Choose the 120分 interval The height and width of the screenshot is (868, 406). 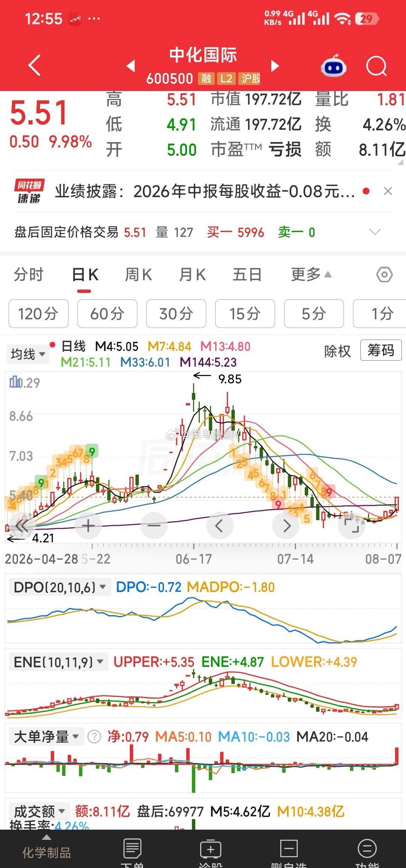click(38, 314)
